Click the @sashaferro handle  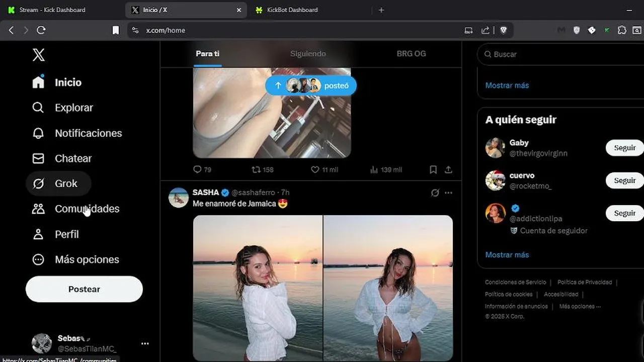(x=253, y=193)
